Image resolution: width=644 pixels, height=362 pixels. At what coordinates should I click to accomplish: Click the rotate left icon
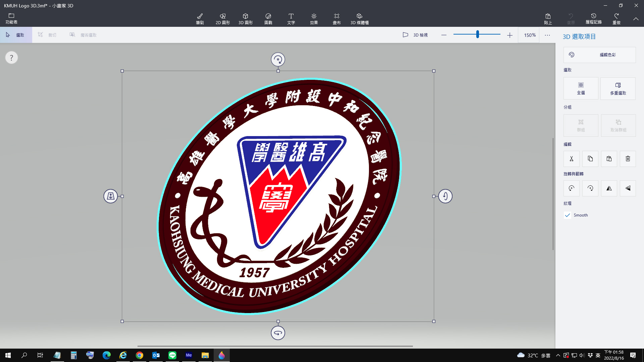point(572,188)
